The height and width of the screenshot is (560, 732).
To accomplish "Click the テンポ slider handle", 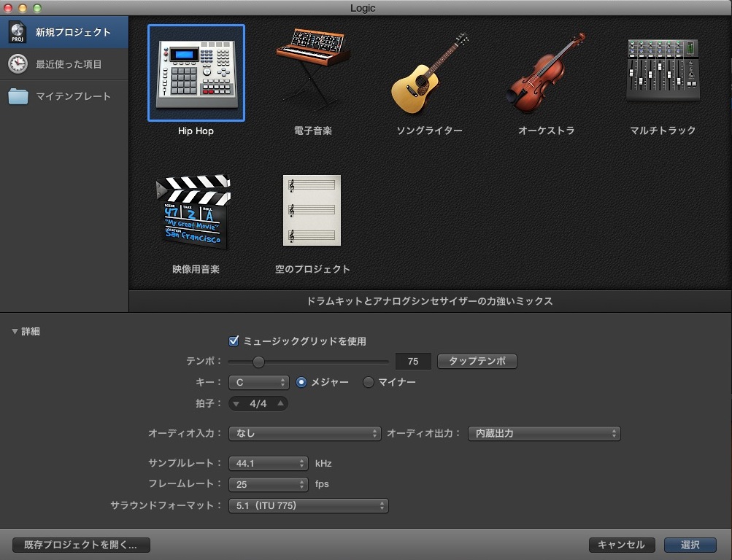I will 258,362.
